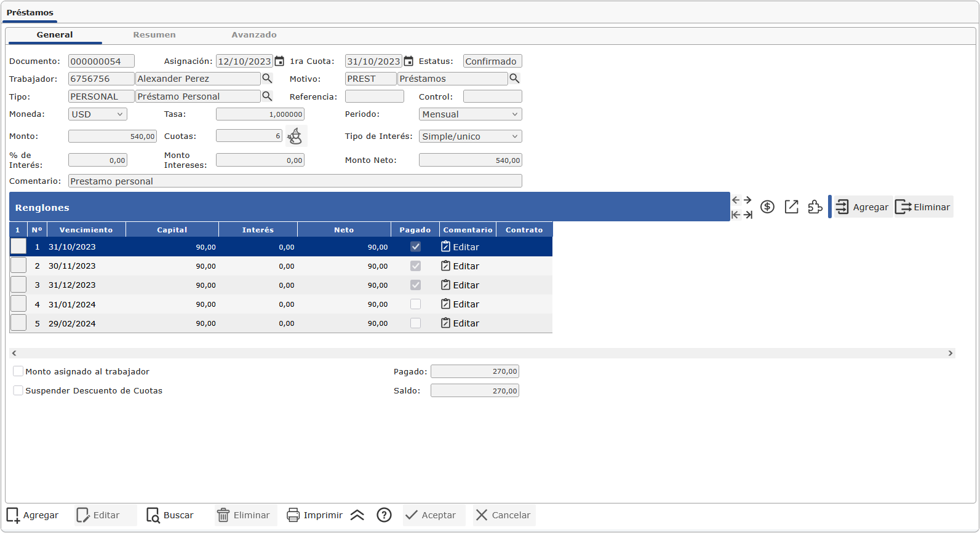Viewport: 980px width, 533px height.
Task: Click the Imprimir button in bottom toolbar
Action: click(315, 515)
